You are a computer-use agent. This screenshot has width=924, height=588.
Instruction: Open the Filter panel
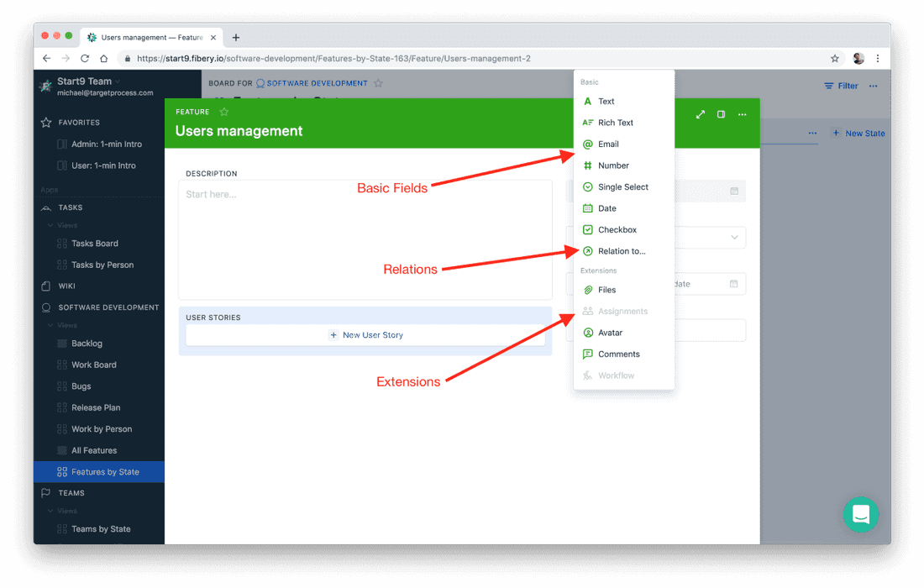point(840,85)
